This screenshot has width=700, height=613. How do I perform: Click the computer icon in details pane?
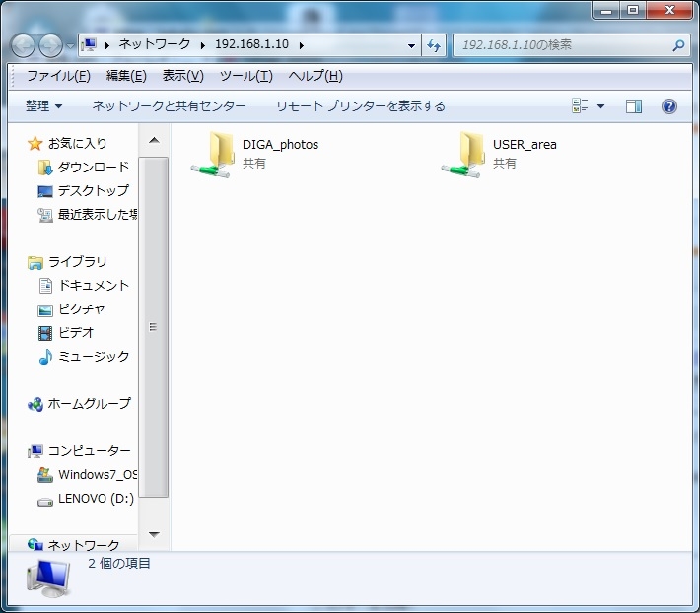coord(48,579)
